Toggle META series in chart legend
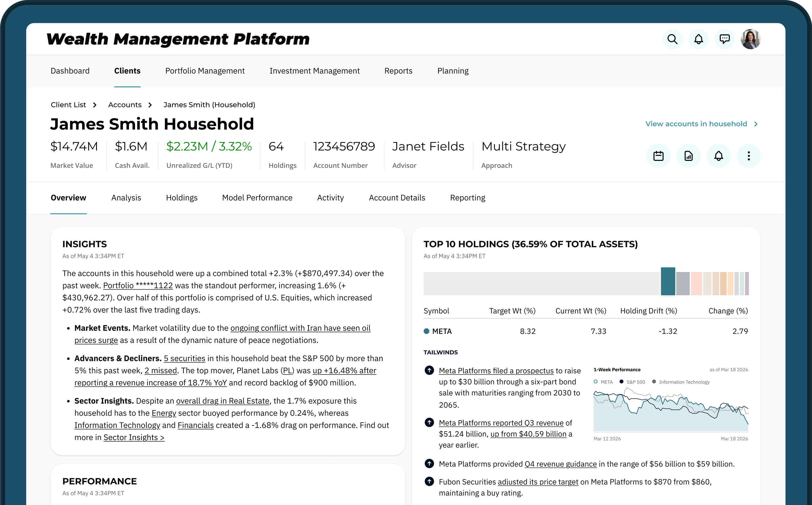812x505 pixels. pyautogui.click(x=603, y=382)
